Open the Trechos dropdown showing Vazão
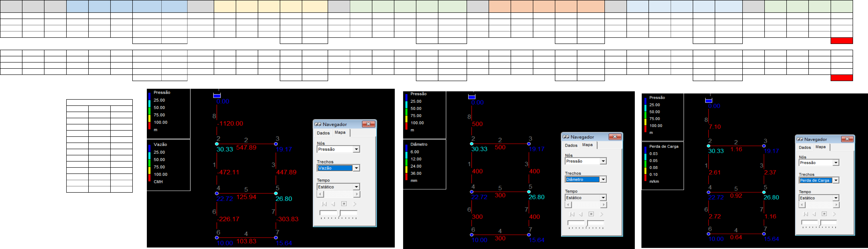 [356, 168]
